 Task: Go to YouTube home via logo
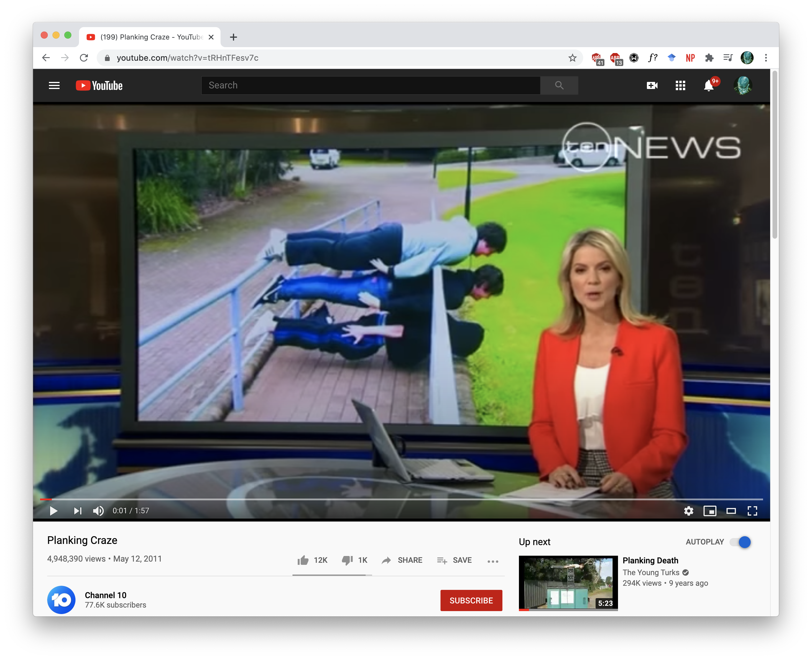(99, 85)
